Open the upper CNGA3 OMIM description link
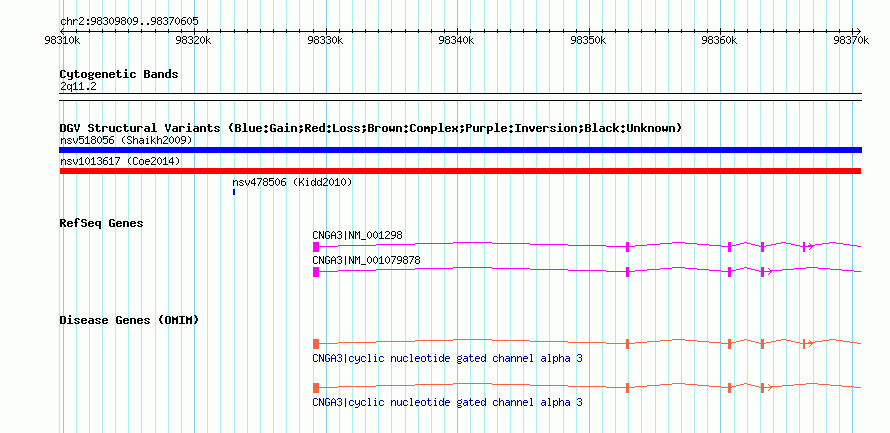The width and height of the screenshot is (890, 433). [x=447, y=359]
